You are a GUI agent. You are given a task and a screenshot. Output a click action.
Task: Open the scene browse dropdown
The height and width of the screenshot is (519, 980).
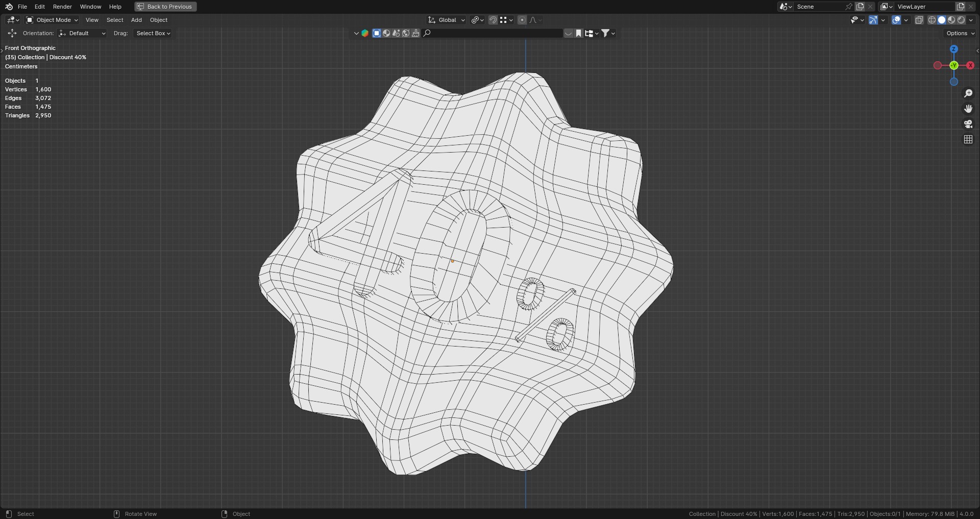pyautogui.click(x=786, y=7)
